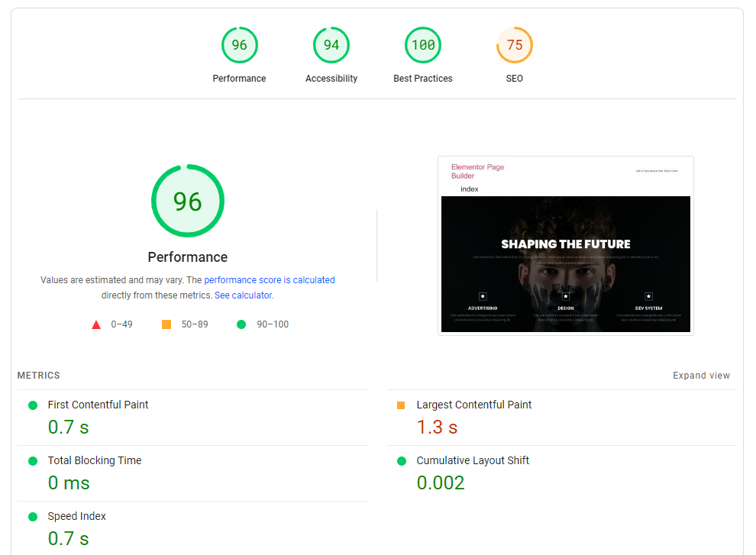This screenshot has width=756, height=555.
Task: Click the orange square beside Largest Contentful Paint
Action: pos(401,405)
